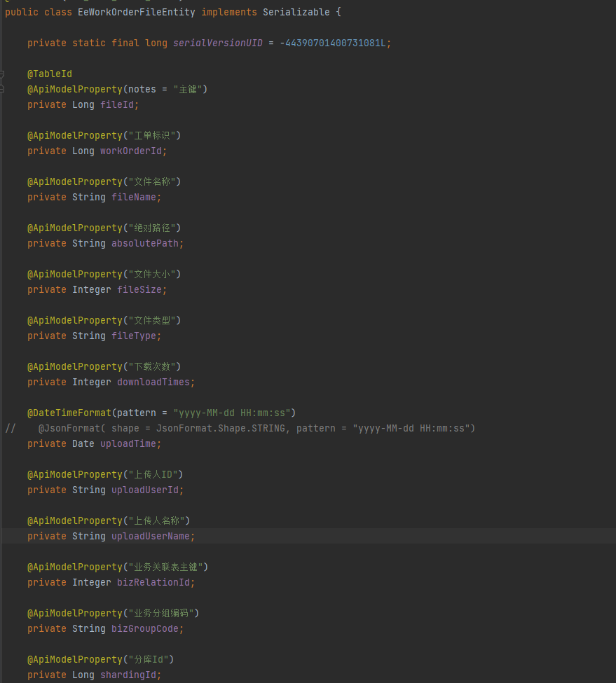616x683 pixels.
Task: Click the class name EeWorkOrderFileEntity
Action: point(137,12)
